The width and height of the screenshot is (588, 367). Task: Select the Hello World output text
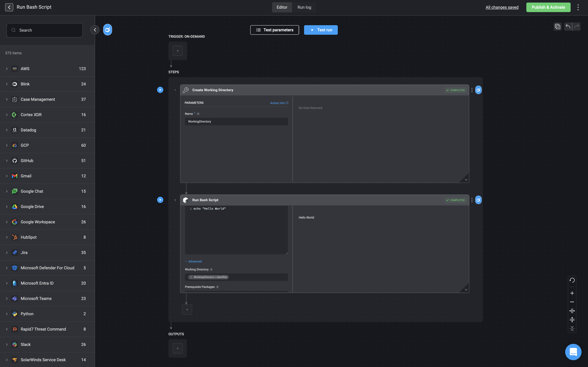(x=306, y=218)
